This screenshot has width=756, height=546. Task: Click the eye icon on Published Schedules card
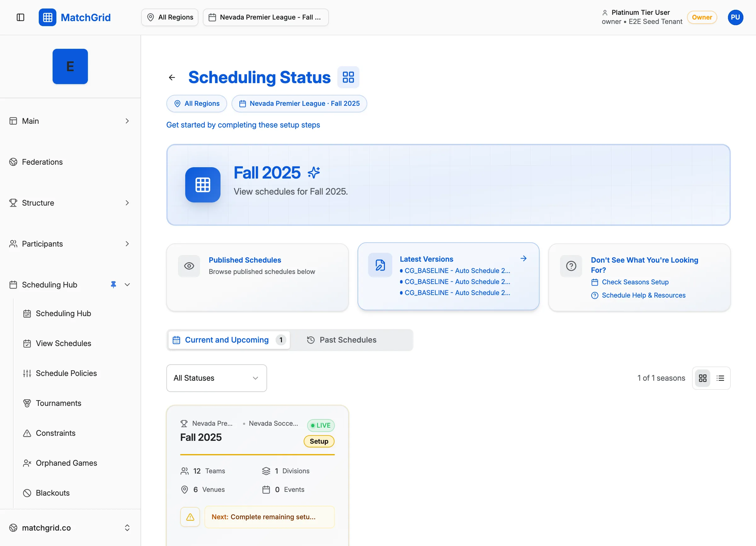189,266
